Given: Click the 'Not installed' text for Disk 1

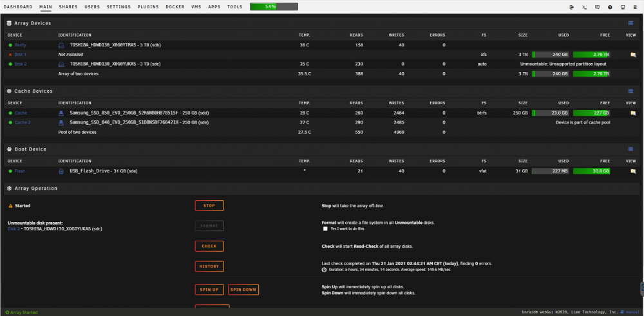Looking at the screenshot, I should pos(71,55).
